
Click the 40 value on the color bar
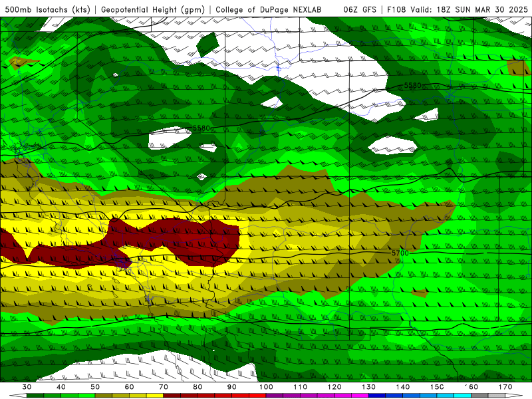(61, 387)
